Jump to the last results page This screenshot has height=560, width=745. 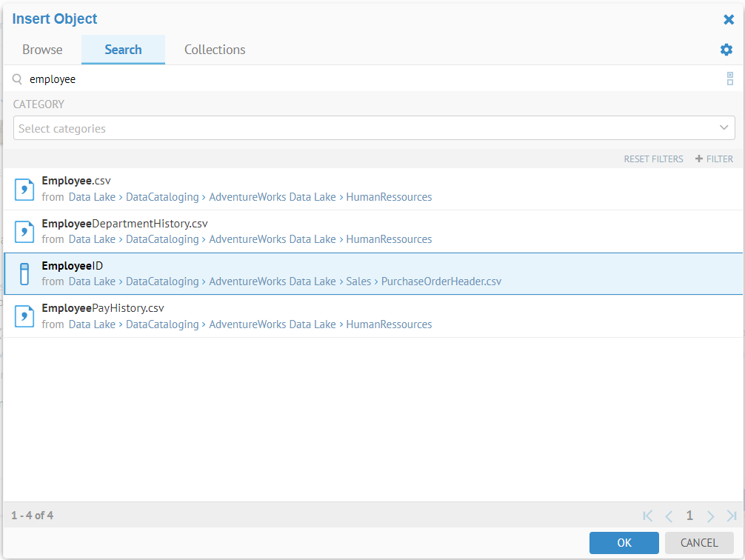(731, 516)
